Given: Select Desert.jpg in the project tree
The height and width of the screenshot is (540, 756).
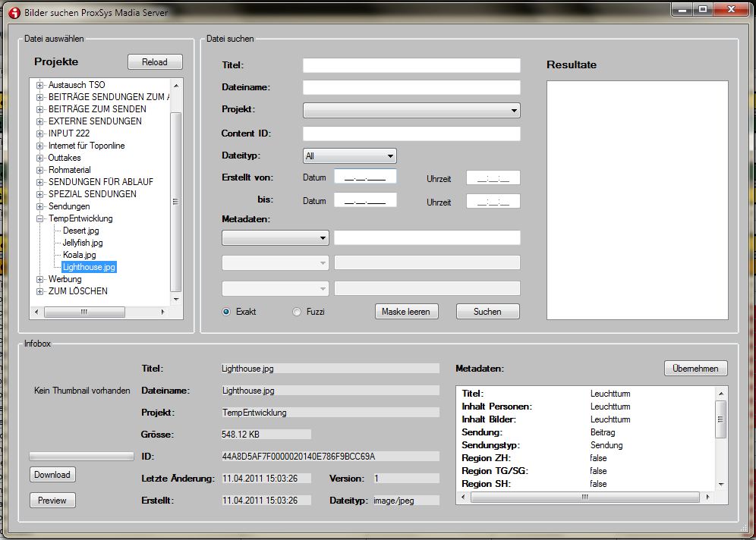Looking at the screenshot, I should click(80, 231).
